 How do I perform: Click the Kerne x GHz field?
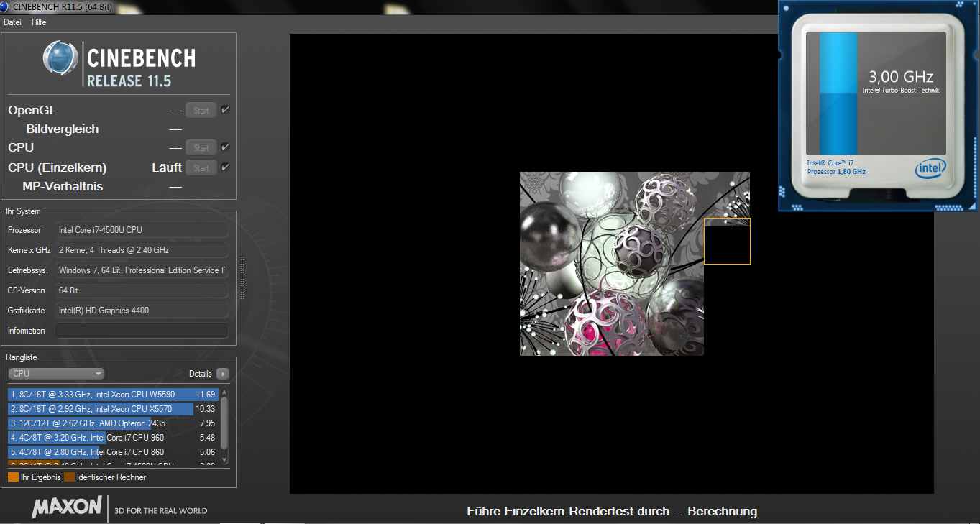coord(142,250)
